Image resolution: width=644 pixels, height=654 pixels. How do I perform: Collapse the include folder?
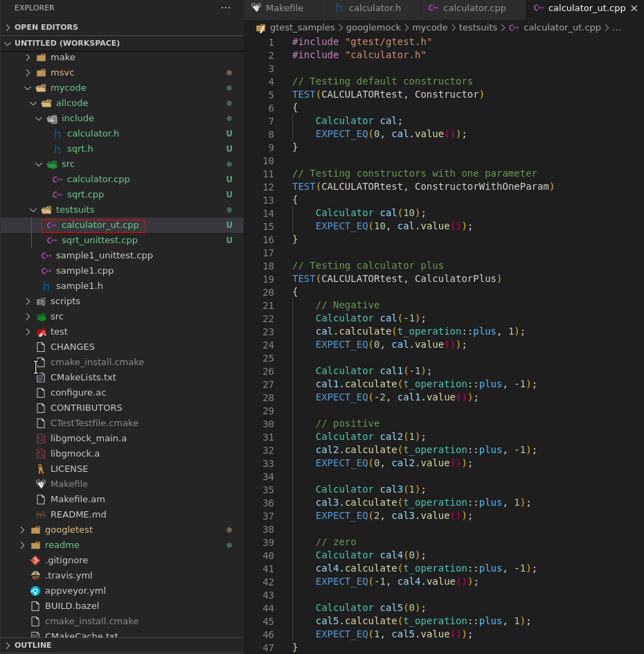[39, 118]
